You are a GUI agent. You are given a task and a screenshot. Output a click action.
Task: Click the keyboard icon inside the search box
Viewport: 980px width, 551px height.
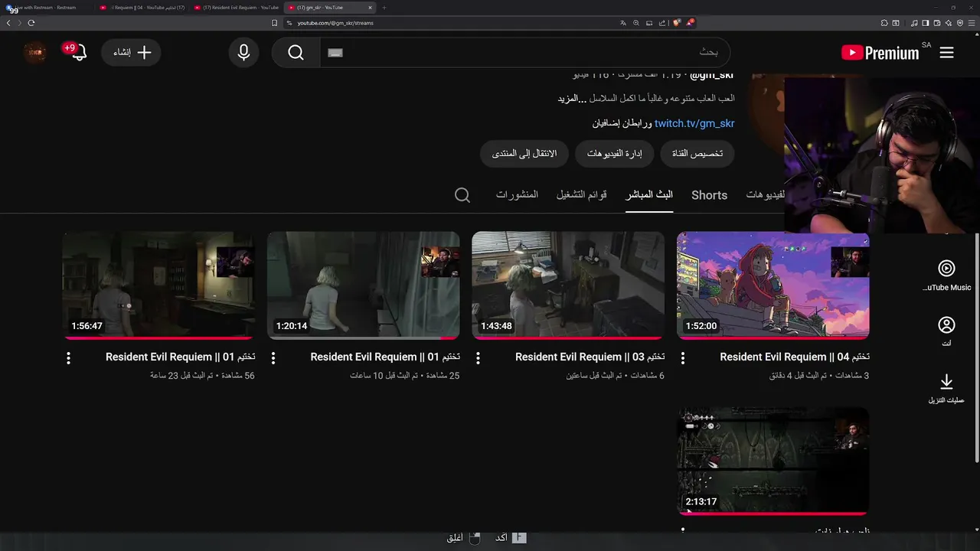[335, 53]
